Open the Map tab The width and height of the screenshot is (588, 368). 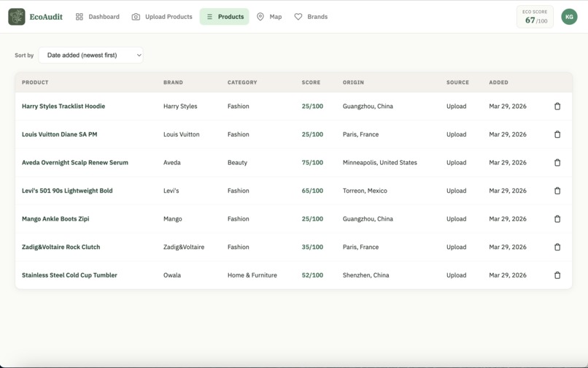(269, 17)
